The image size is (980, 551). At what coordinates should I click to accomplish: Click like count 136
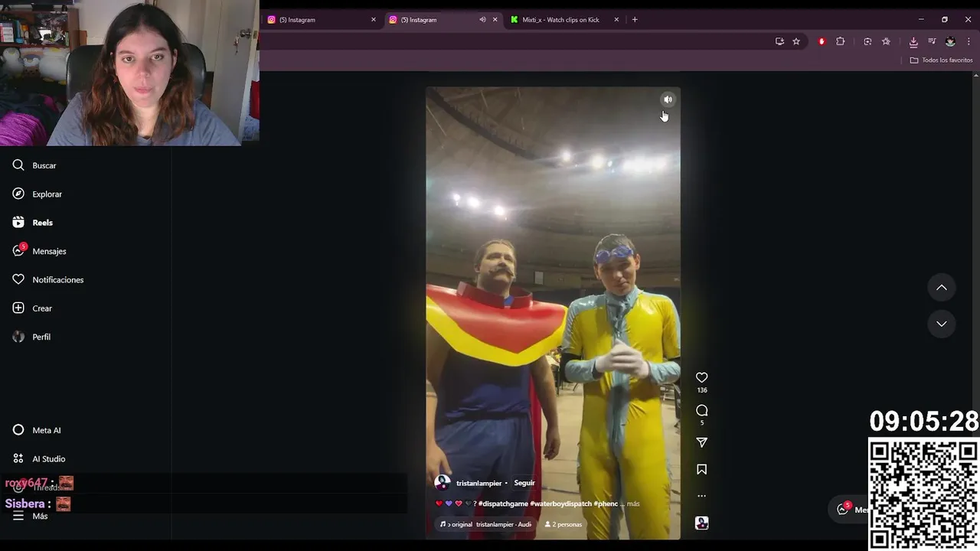[701, 390]
